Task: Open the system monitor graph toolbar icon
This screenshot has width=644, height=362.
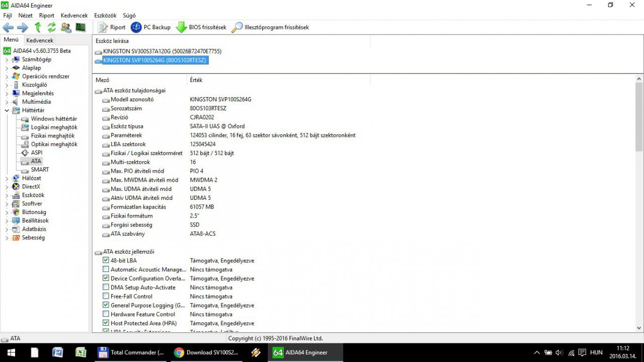Action: pyautogui.click(x=80, y=27)
